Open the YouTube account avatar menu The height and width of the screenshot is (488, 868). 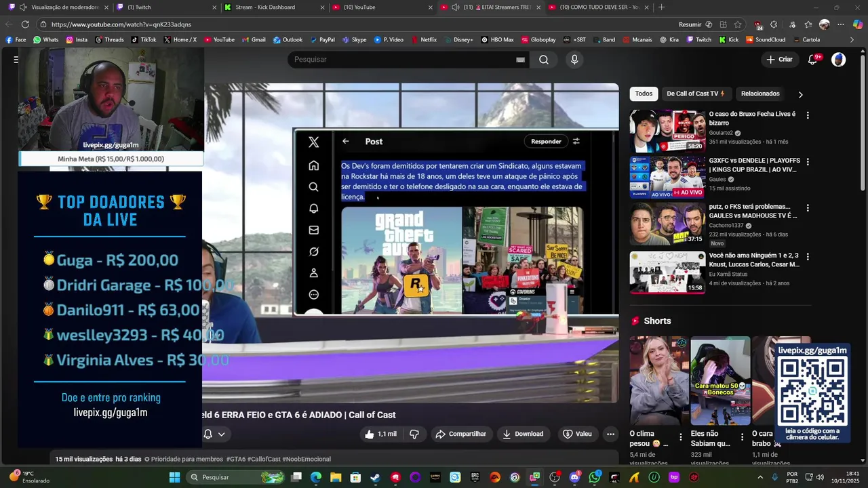click(x=839, y=60)
